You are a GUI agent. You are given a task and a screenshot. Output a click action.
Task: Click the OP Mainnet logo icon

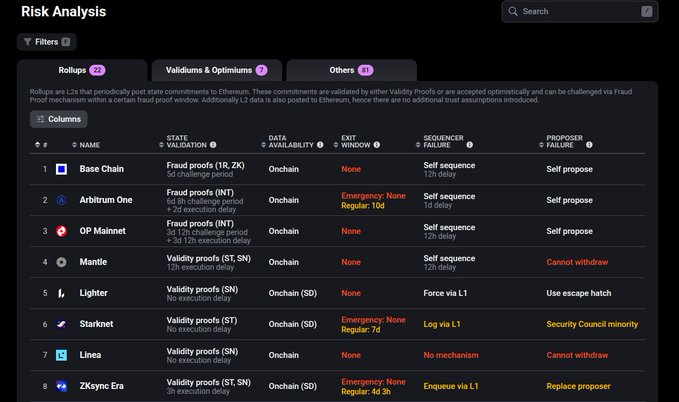tap(61, 231)
